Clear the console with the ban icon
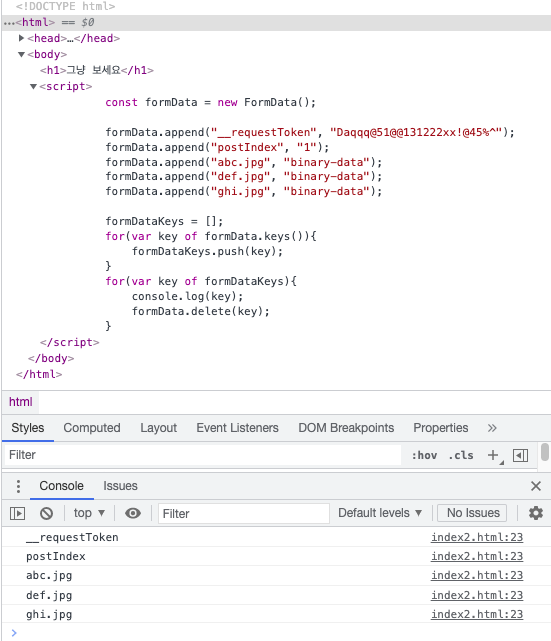Viewport: 551px width, 641px height. point(47,513)
